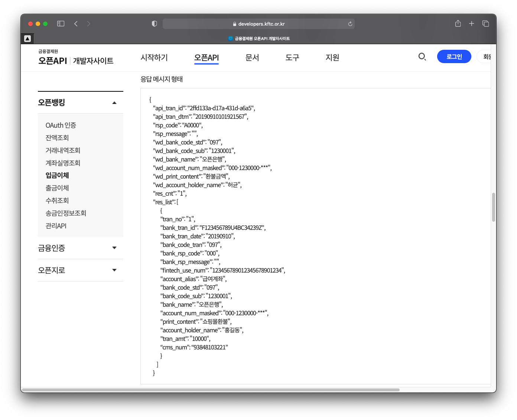The height and width of the screenshot is (420, 517).
Task: Open the 문서 menu
Action: pos(252,58)
